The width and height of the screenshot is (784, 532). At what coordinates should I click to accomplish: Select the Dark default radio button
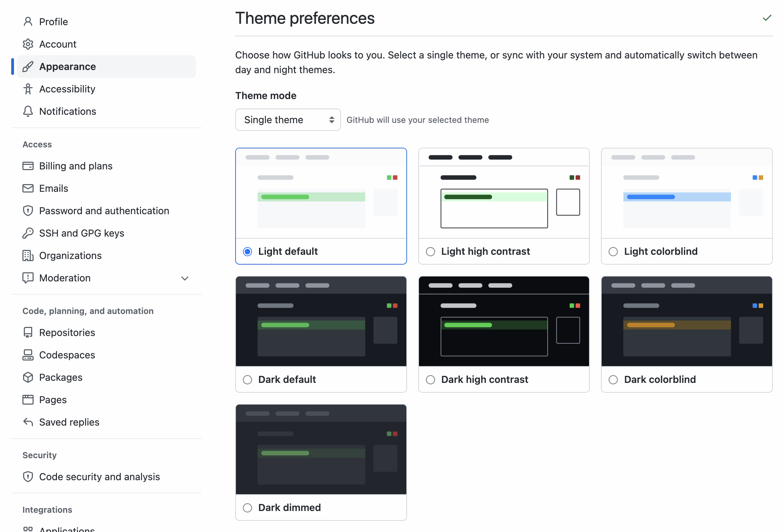pyautogui.click(x=247, y=380)
